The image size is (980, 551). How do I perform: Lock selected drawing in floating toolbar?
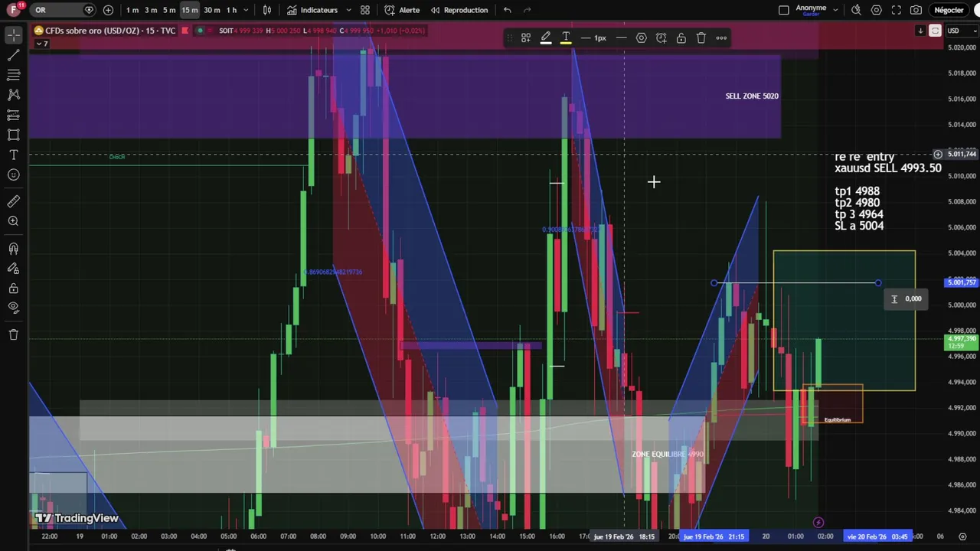(681, 37)
